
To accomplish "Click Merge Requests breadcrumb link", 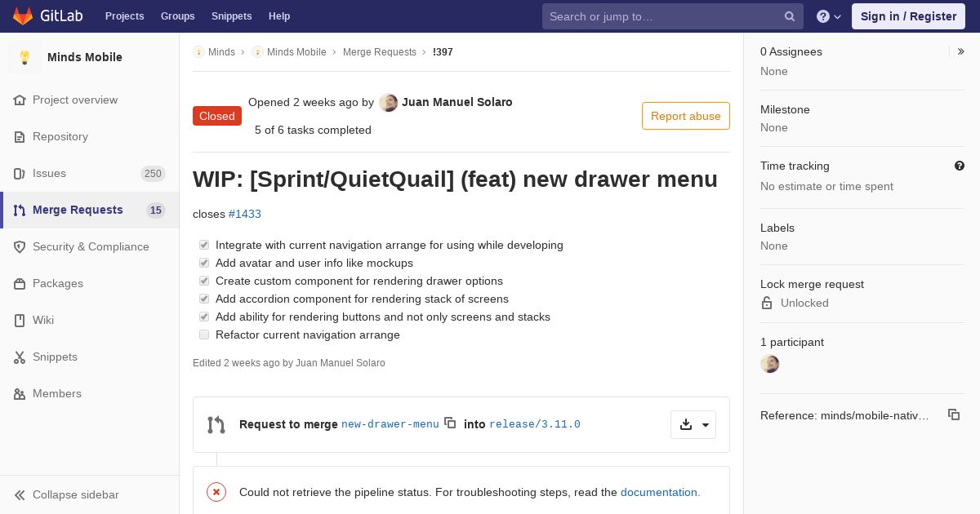I will 380,52.
